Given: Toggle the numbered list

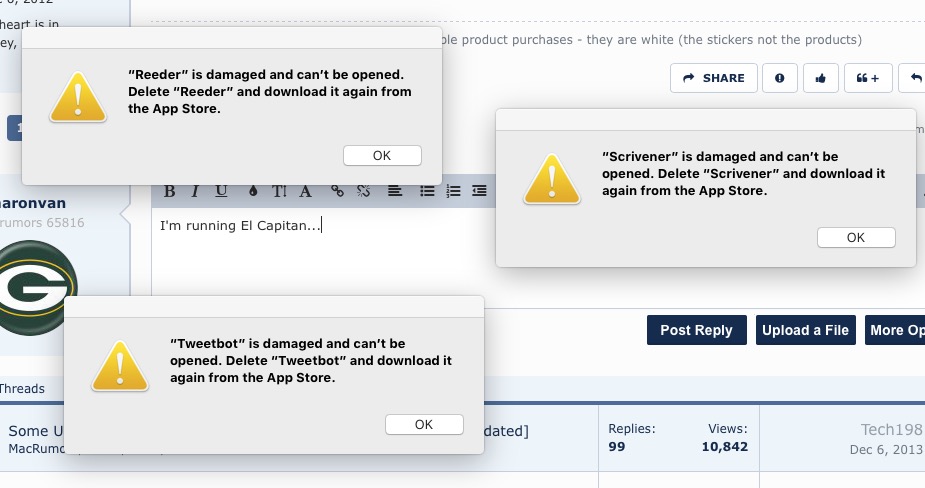Looking at the screenshot, I should click(453, 190).
